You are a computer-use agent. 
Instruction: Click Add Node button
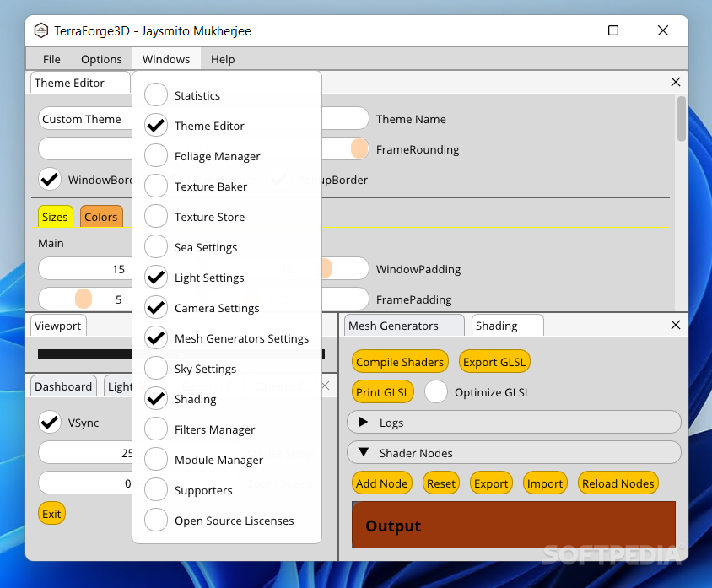coord(382,483)
